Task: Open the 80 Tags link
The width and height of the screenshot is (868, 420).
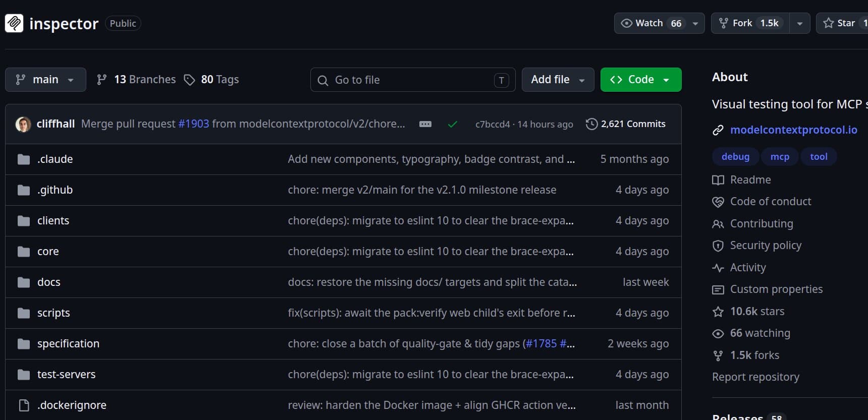Action: coord(211,80)
